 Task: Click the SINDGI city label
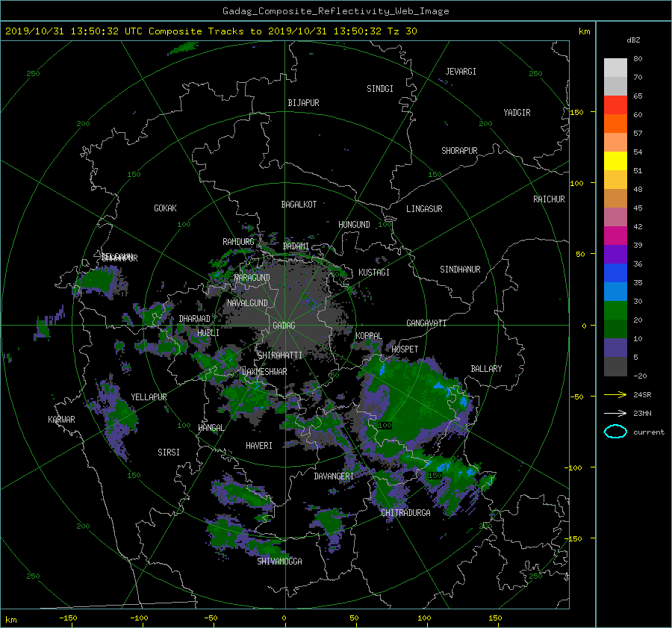pos(380,89)
